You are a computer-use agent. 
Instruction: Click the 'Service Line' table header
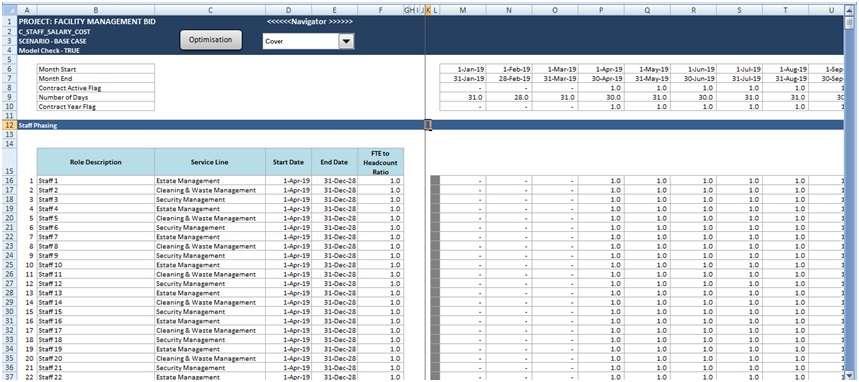click(x=210, y=162)
